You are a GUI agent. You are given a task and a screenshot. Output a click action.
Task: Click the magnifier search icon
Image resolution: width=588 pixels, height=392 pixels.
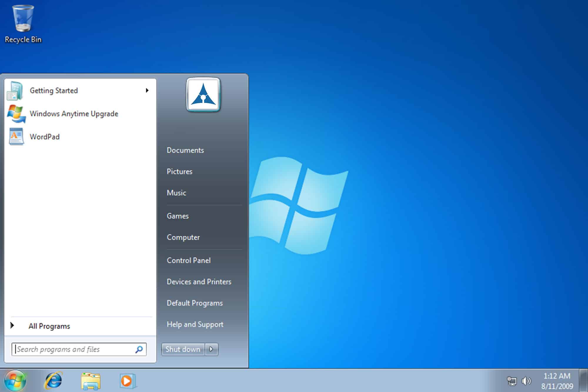coord(139,349)
